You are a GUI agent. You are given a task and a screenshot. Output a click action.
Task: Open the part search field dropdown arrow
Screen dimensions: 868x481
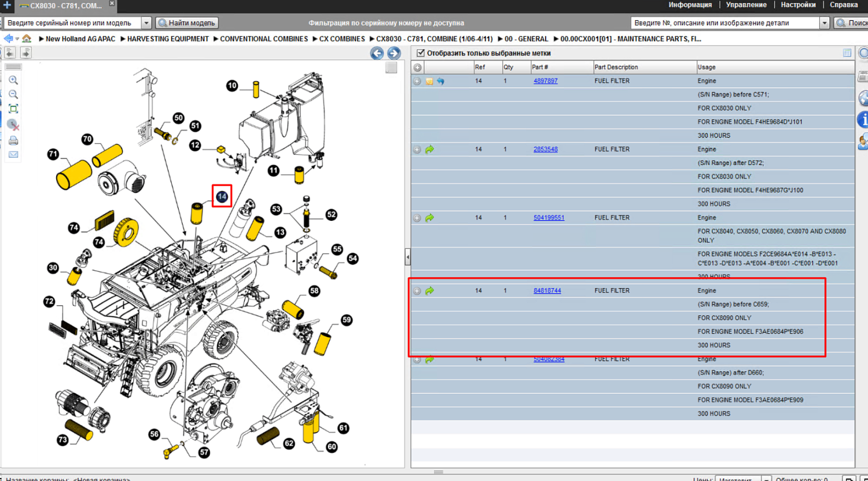[825, 23]
